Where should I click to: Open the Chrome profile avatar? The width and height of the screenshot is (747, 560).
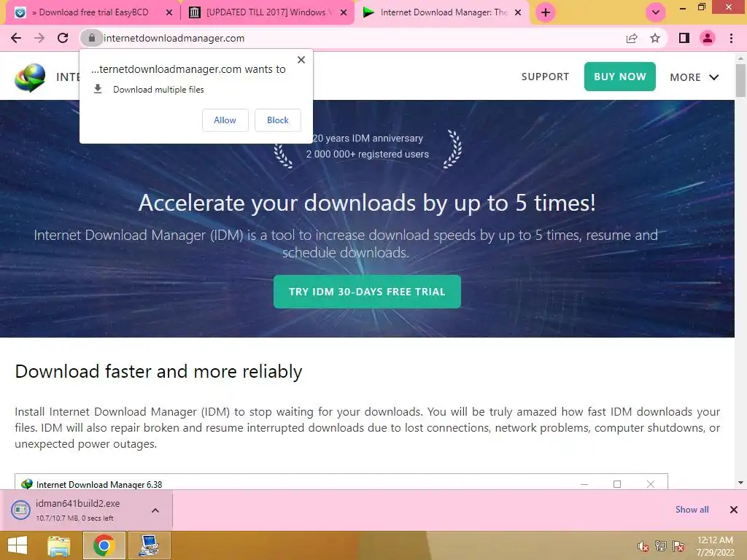(x=708, y=38)
